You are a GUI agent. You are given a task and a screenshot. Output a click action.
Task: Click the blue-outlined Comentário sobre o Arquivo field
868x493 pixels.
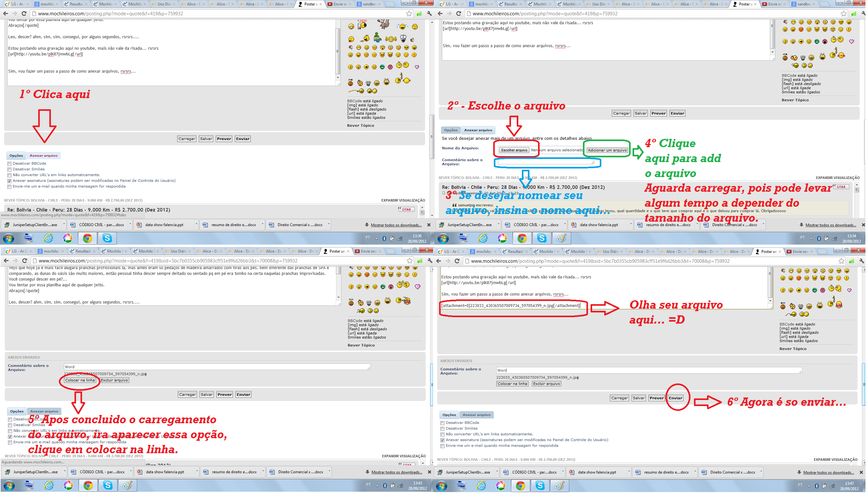(546, 162)
